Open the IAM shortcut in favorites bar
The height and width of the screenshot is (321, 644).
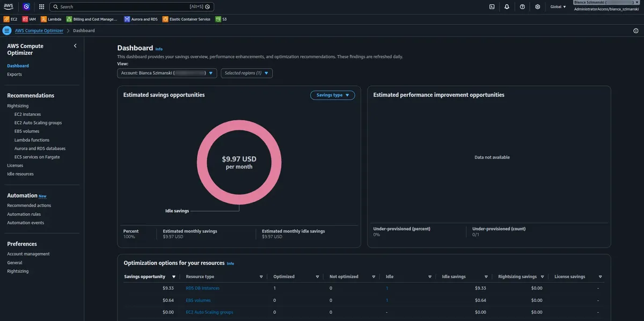coord(30,19)
